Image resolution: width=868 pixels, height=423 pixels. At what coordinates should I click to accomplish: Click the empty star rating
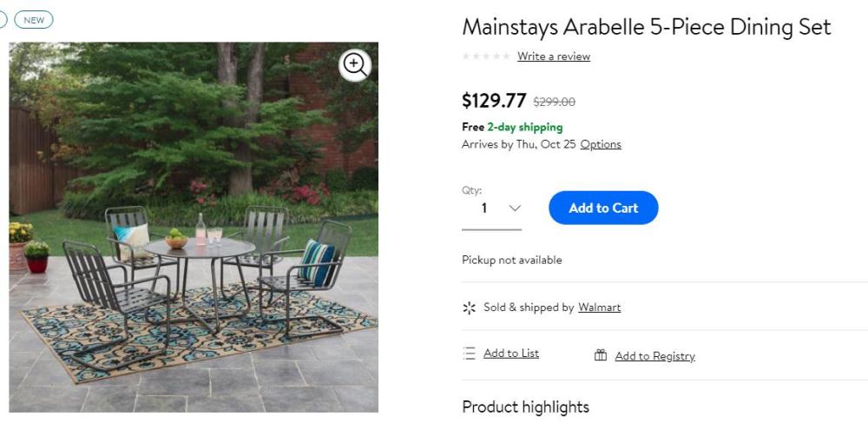tap(486, 56)
